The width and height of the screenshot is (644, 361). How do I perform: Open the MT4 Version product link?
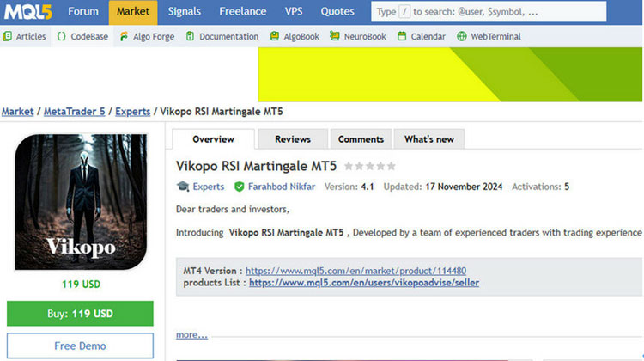(x=355, y=270)
